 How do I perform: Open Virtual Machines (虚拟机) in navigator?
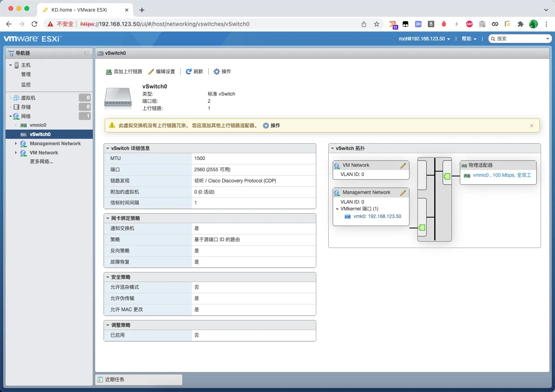28,98
